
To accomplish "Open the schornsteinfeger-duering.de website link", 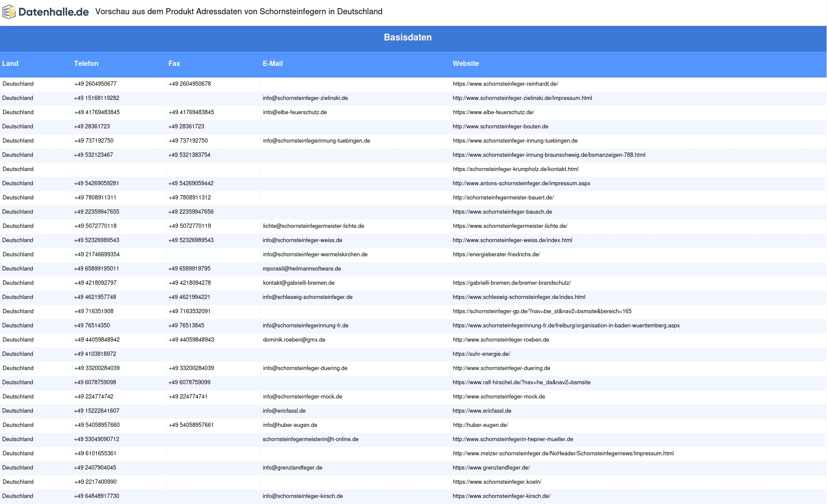I will coord(502,368).
